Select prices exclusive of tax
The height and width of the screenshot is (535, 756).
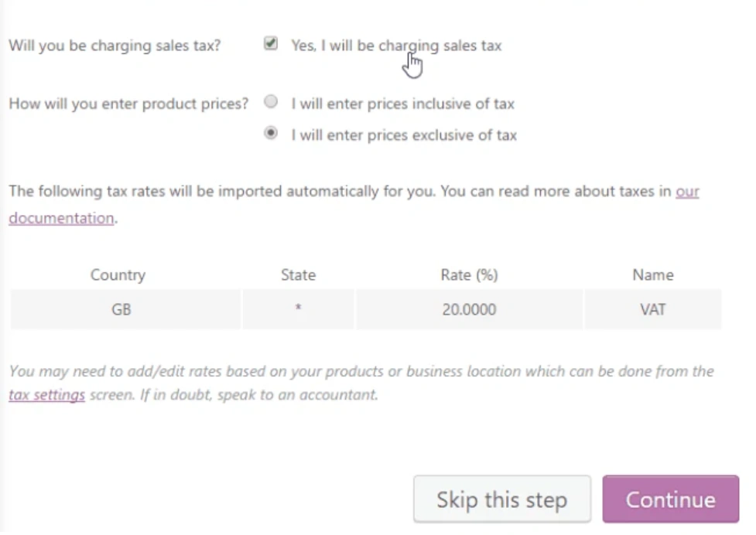(270, 132)
